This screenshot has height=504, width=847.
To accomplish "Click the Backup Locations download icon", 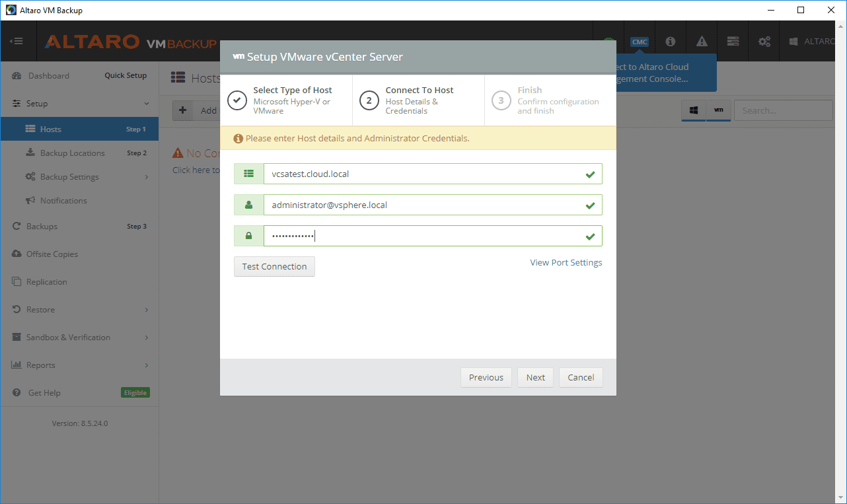I will click(x=30, y=153).
